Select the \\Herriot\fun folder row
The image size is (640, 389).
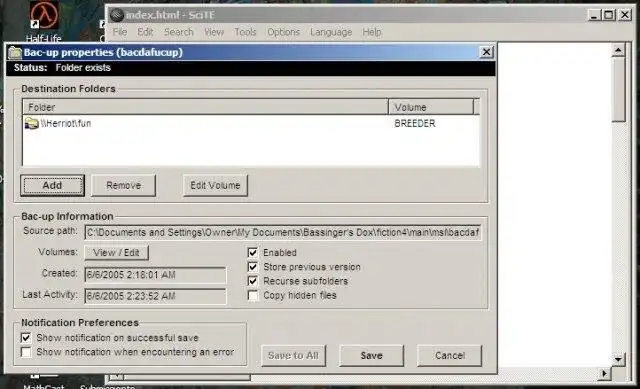point(251,123)
